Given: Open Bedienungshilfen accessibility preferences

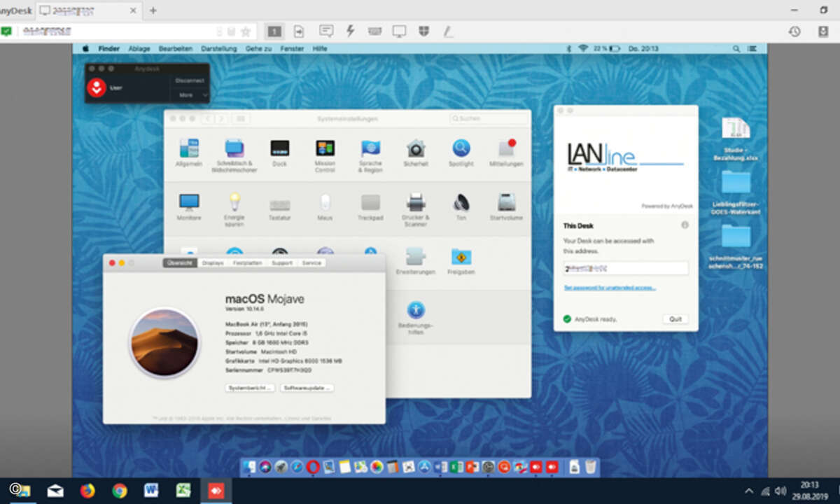Looking at the screenshot, I should pyautogui.click(x=416, y=318).
